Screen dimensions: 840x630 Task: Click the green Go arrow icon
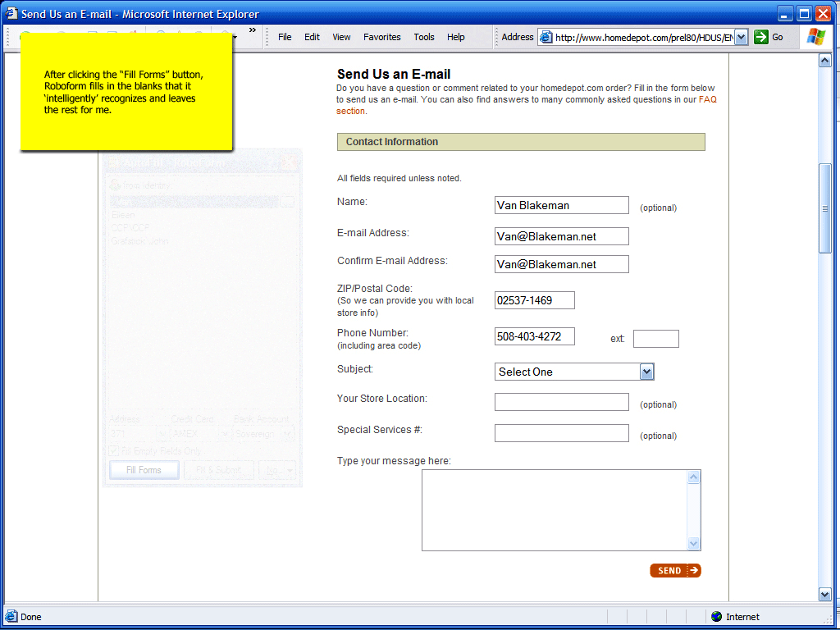coord(761,37)
